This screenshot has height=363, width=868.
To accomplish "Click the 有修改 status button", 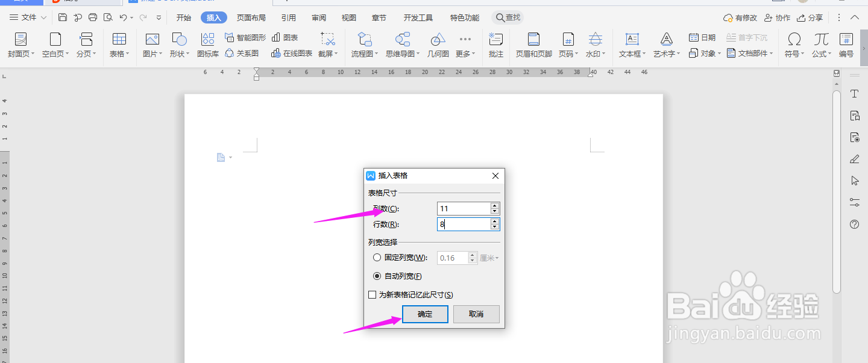I will tap(740, 18).
